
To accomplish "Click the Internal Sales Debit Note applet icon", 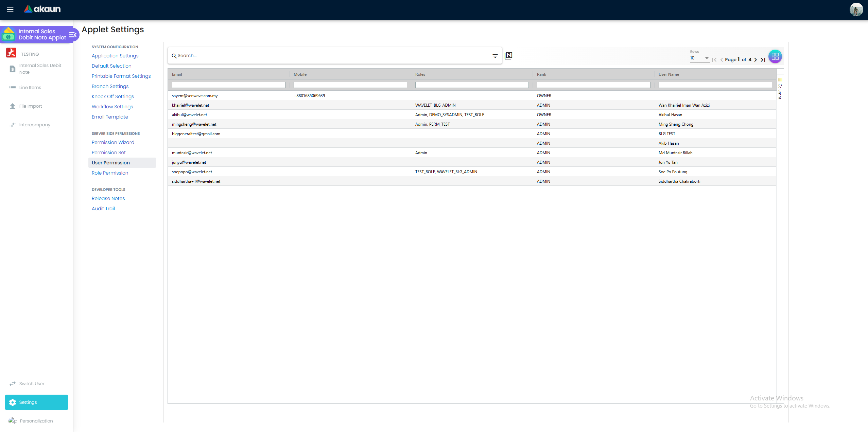I will click(9, 34).
